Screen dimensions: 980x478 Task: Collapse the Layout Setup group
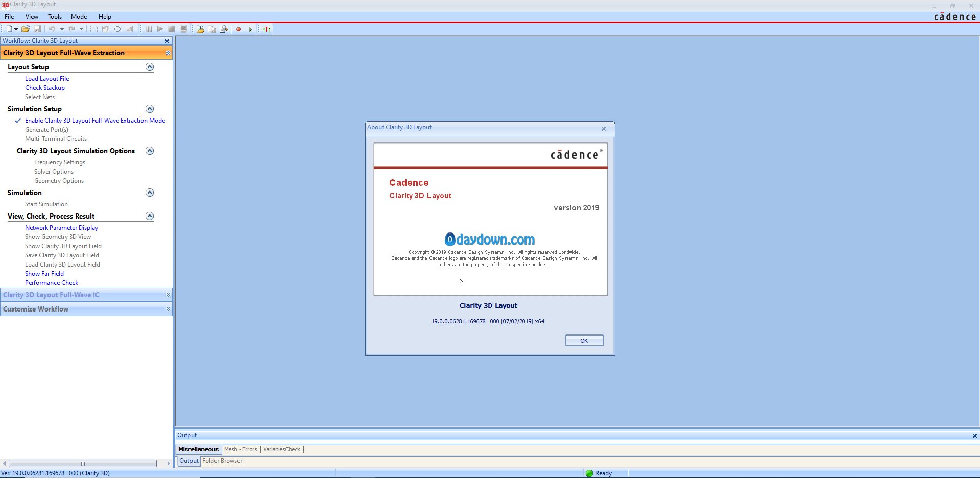point(150,67)
